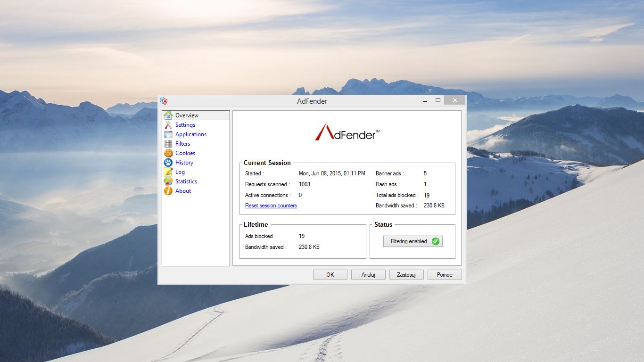
Task: Open the Cookies page
Action: 185,153
